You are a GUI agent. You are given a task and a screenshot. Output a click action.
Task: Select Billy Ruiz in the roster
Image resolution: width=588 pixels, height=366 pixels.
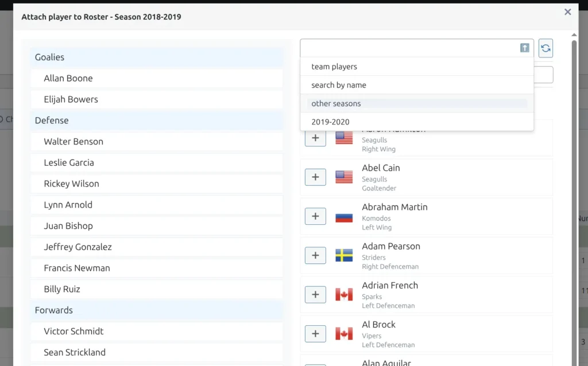(x=157, y=289)
